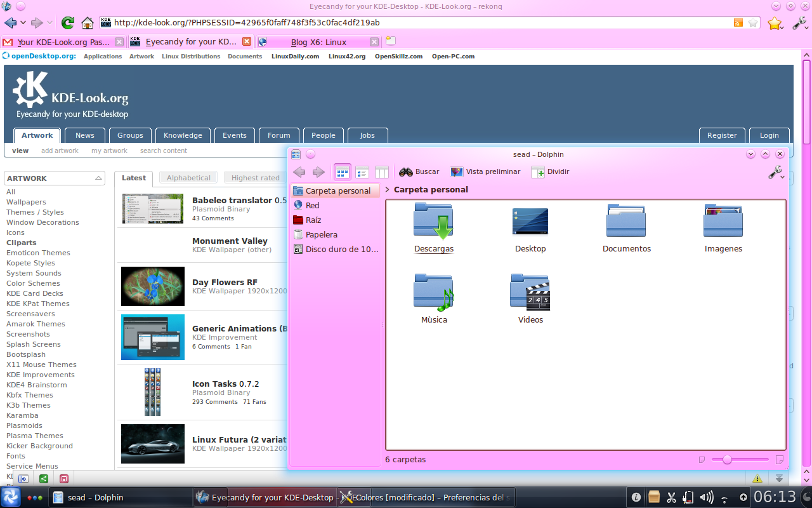Click the Register button on KDE-Look
This screenshot has height=508, width=812.
point(722,135)
